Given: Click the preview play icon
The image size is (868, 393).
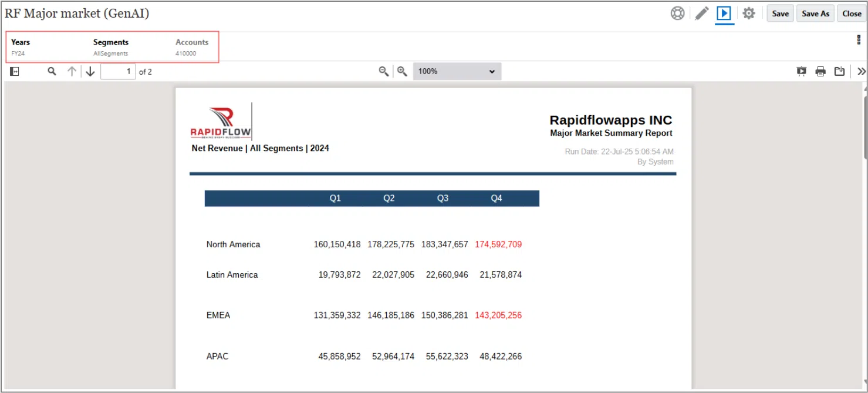Looking at the screenshot, I should tap(724, 14).
